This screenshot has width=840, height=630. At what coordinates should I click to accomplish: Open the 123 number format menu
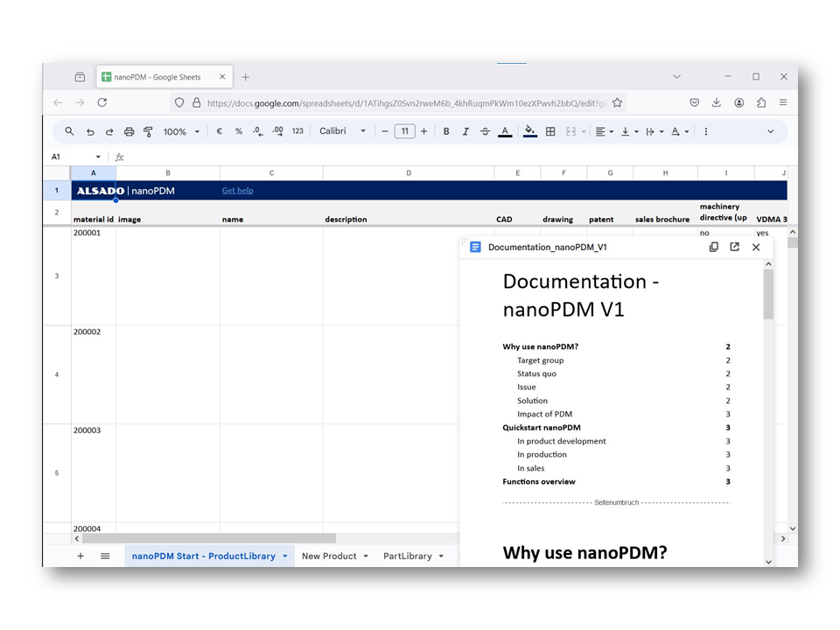pyautogui.click(x=296, y=131)
